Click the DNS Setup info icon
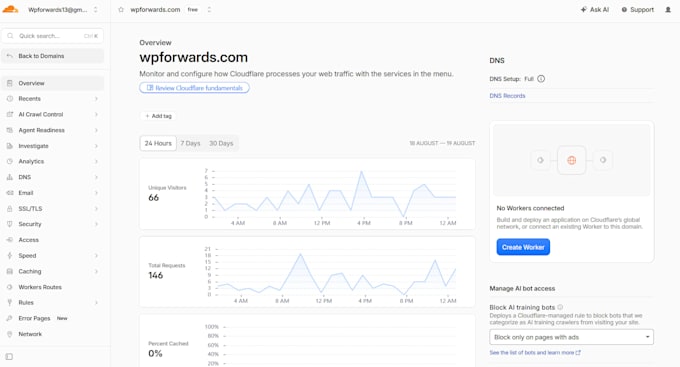Image resolution: width=680 pixels, height=367 pixels. [541, 79]
